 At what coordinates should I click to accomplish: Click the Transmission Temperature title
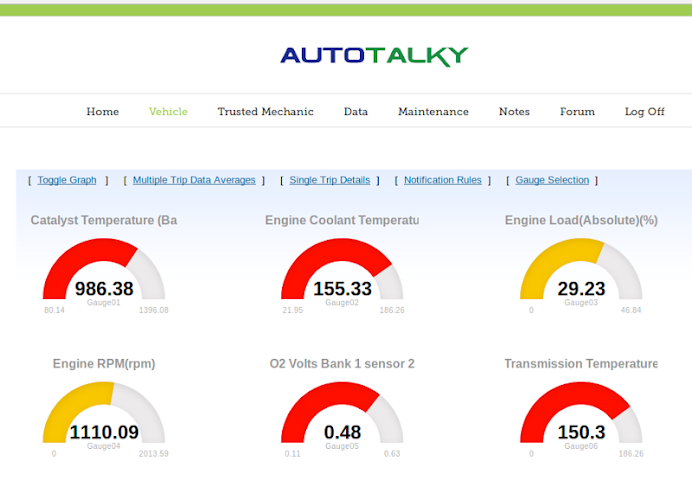[x=581, y=364]
